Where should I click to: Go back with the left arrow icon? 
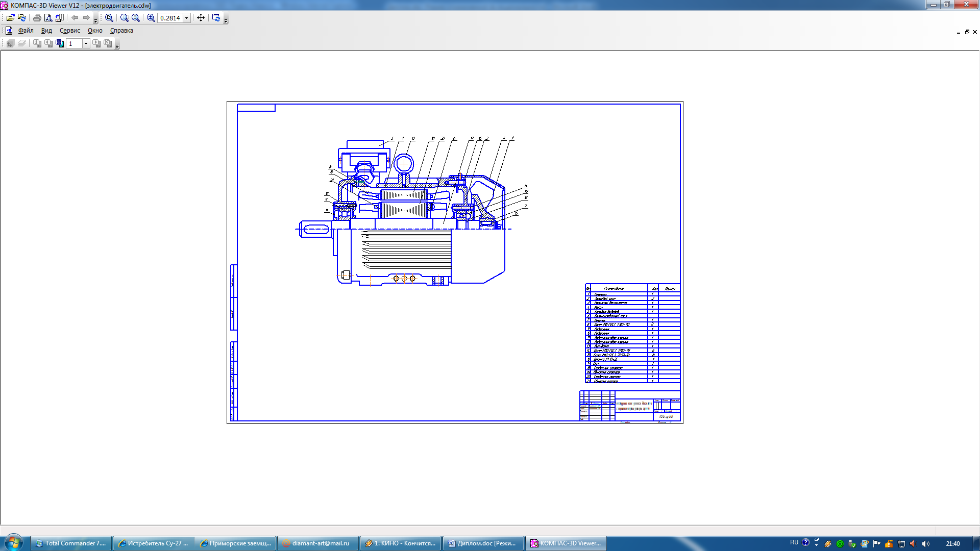tap(75, 18)
